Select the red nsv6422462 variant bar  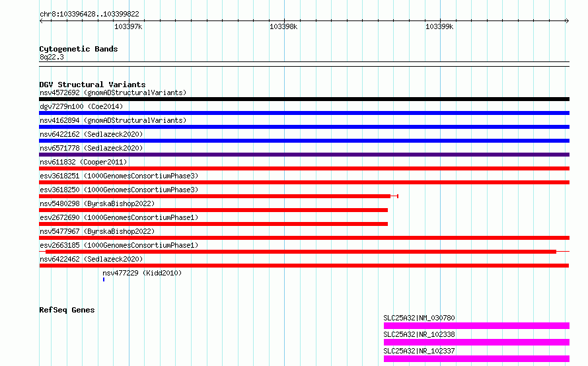(x=304, y=266)
